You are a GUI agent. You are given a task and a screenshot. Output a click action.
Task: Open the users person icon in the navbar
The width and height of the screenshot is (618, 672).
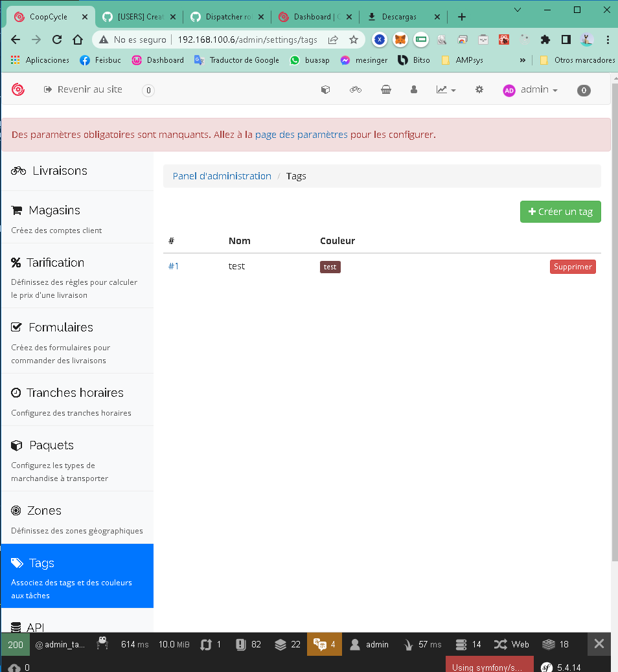(x=414, y=89)
